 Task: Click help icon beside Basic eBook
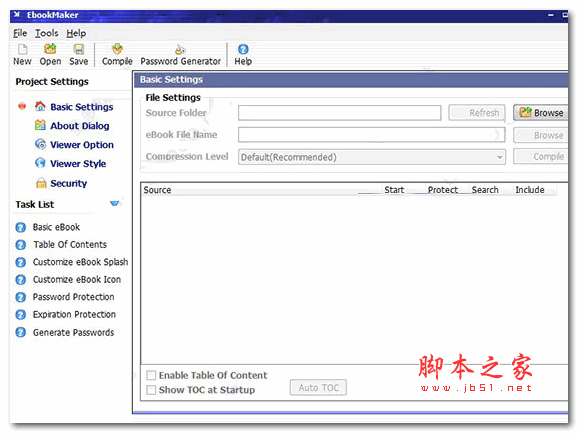pyautogui.click(x=21, y=227)
